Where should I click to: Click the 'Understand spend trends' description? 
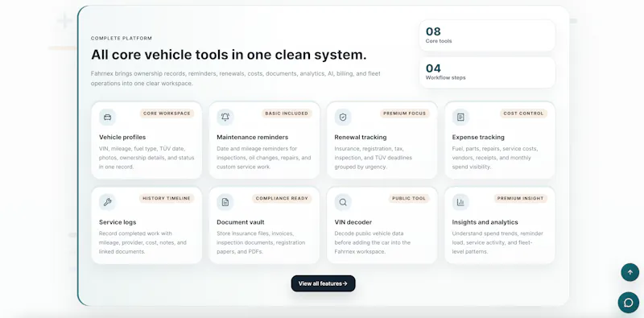point(497,242)
